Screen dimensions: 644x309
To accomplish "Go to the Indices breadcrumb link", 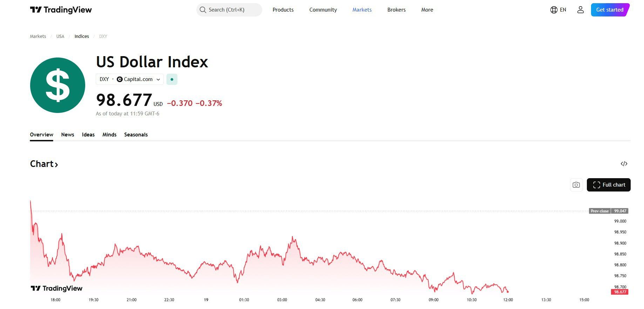I will (82, 36).
